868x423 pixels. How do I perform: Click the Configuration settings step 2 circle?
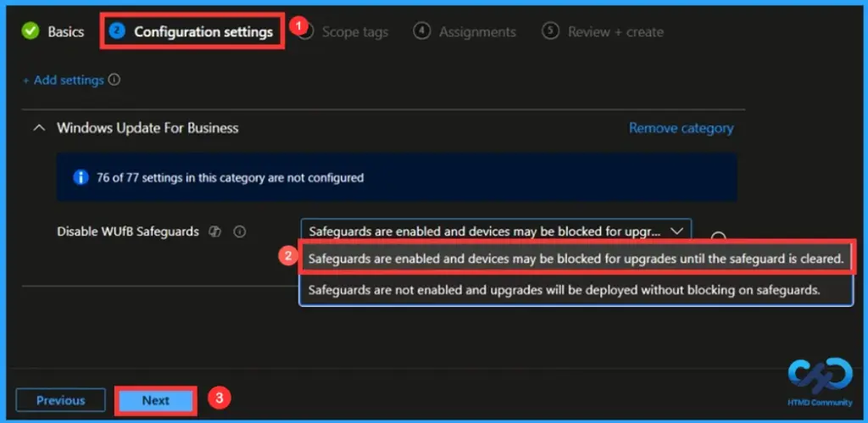[x=117, y=31]
